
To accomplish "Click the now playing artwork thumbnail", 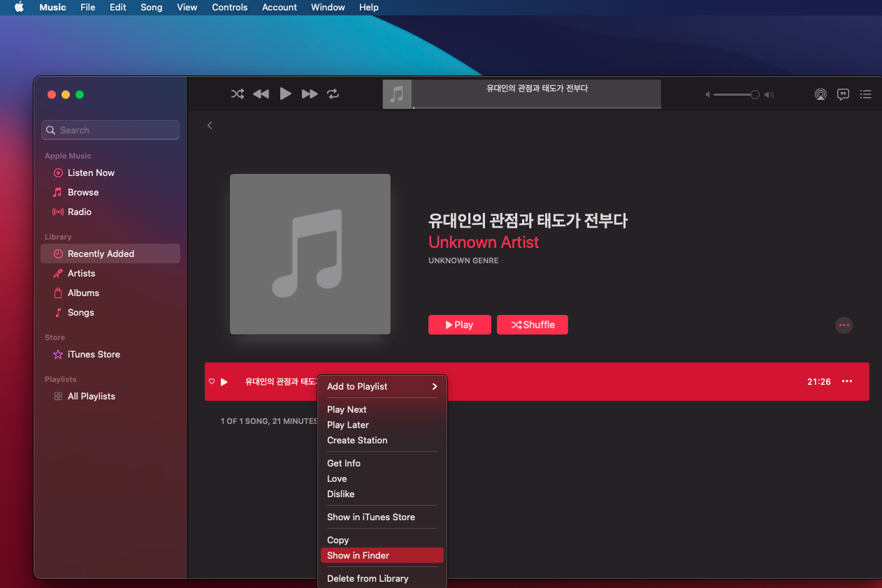I will (397, 94).
